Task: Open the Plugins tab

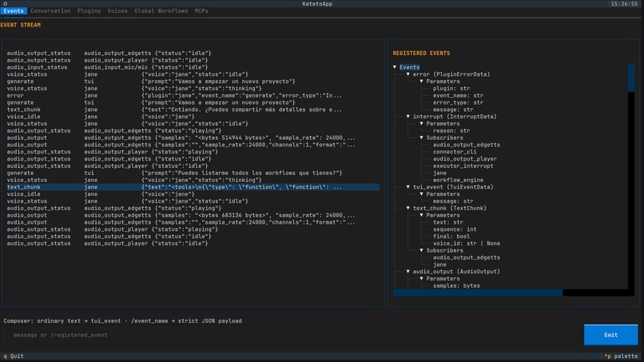Action: coord(89,11)
